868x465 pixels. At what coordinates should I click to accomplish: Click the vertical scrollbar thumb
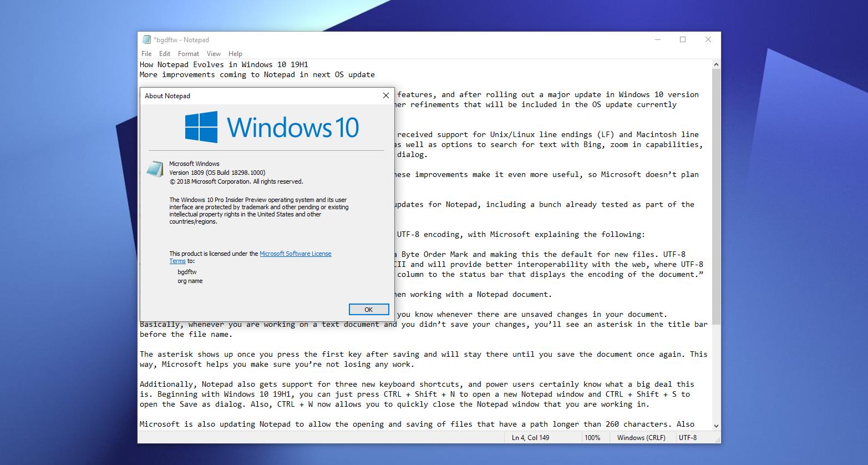[716, 197]
